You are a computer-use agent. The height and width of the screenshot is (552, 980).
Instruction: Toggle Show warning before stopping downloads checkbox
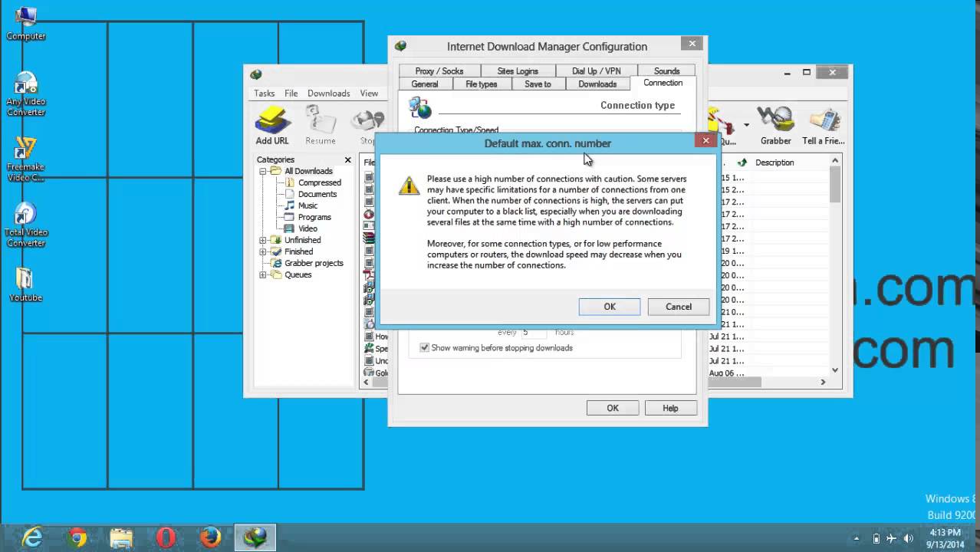tap(425, 347)
